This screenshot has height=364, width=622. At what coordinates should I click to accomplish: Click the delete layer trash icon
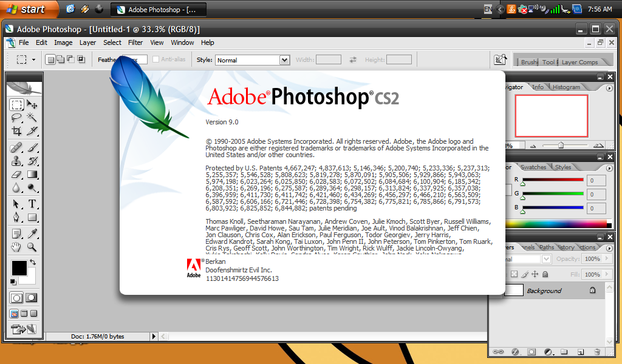(x=597, y=351)
